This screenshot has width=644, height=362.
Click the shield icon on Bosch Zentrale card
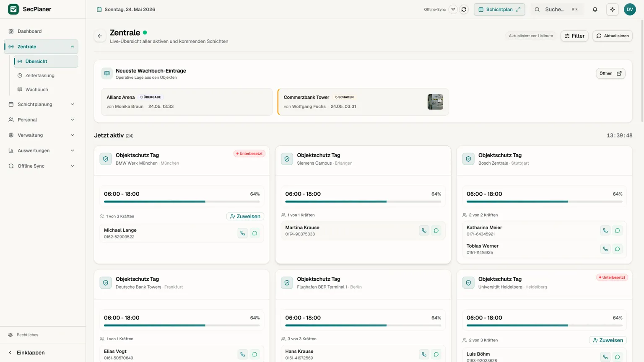[468, 159]
